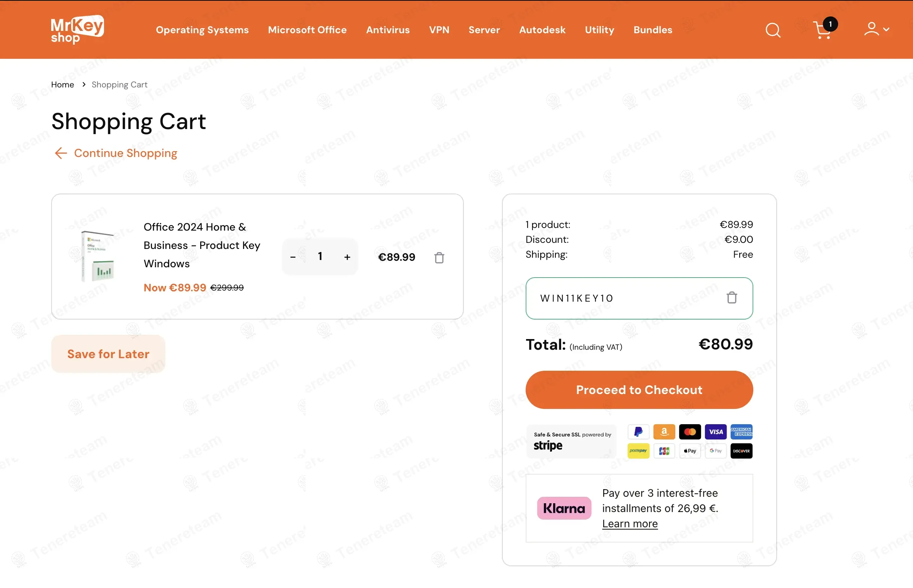Remove the WIN11KEY10 coupon code
Screen dimensions: 913x588
point(732,298)
